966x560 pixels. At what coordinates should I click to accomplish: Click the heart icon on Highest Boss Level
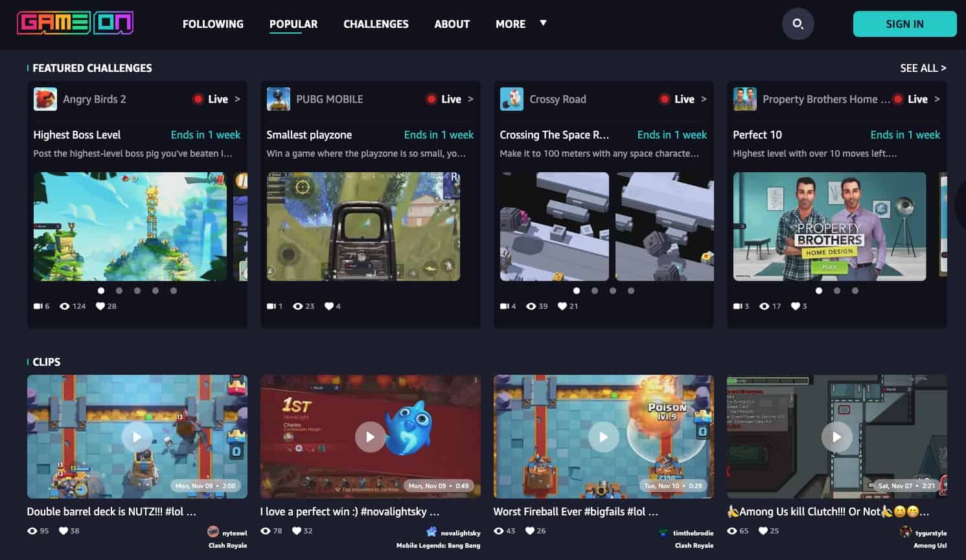coord(100,306)
